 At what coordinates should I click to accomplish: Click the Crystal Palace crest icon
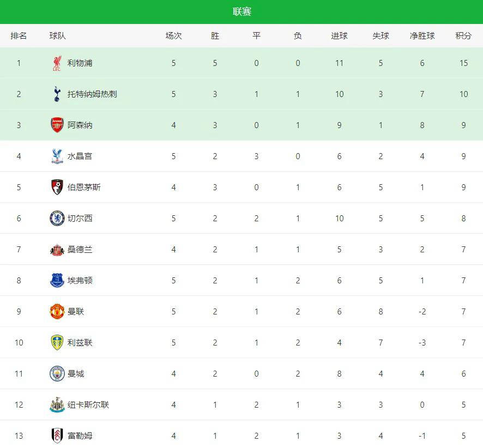[57, 156]
